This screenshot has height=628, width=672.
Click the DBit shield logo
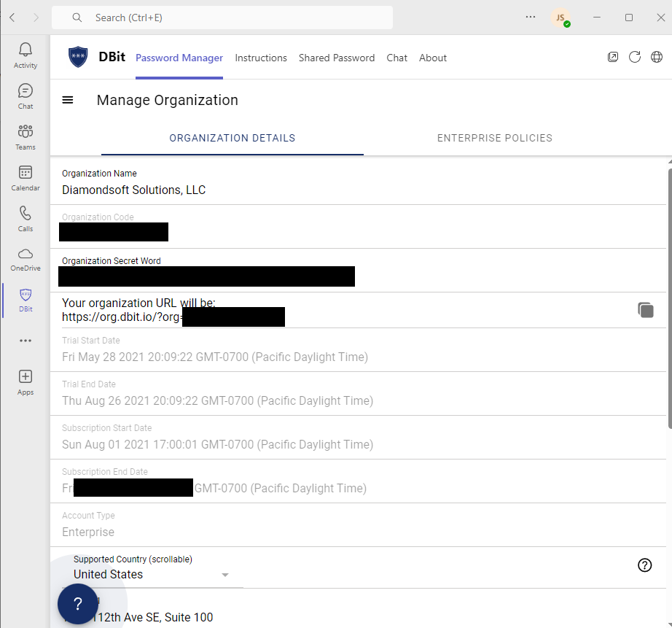pyautogui.click(x=78, y=57)
